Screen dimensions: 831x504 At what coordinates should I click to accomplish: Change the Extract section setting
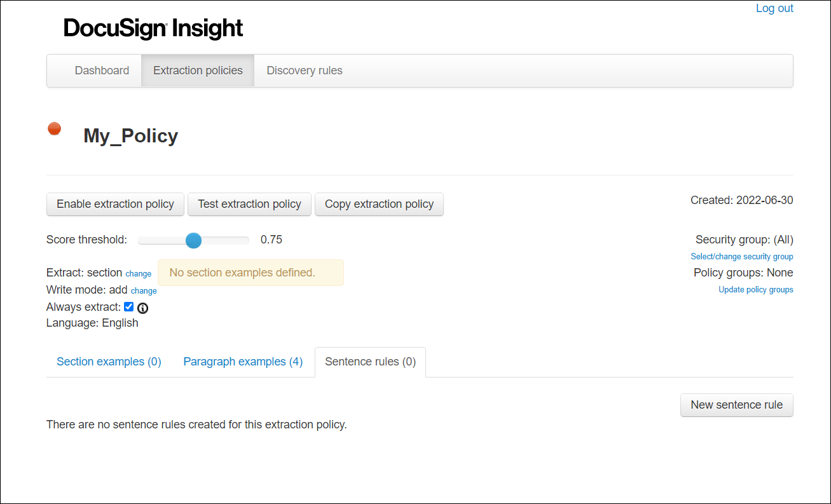tap(138, 273)
